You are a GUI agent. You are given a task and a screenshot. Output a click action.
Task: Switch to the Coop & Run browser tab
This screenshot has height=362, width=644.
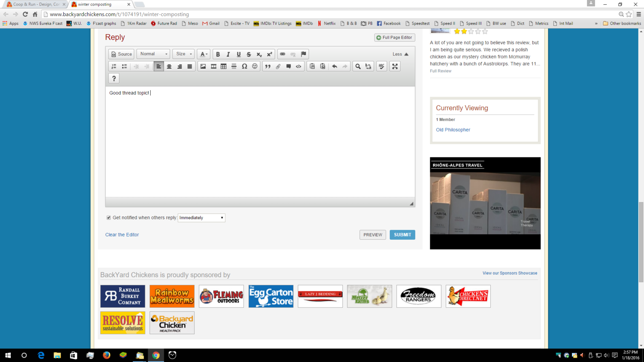pyautogui.click(x=36, y=4)
